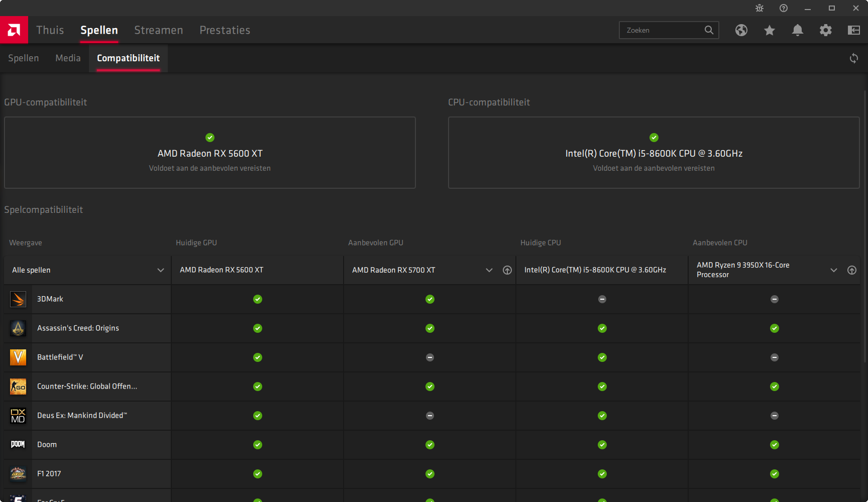Open the web browser globe icon
Image resolution: width=868 pixels, height=502 pixels.
tap(741, 30)
